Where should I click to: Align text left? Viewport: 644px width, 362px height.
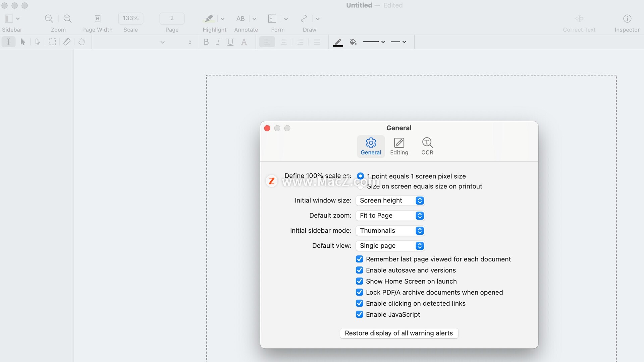(267, 42)
